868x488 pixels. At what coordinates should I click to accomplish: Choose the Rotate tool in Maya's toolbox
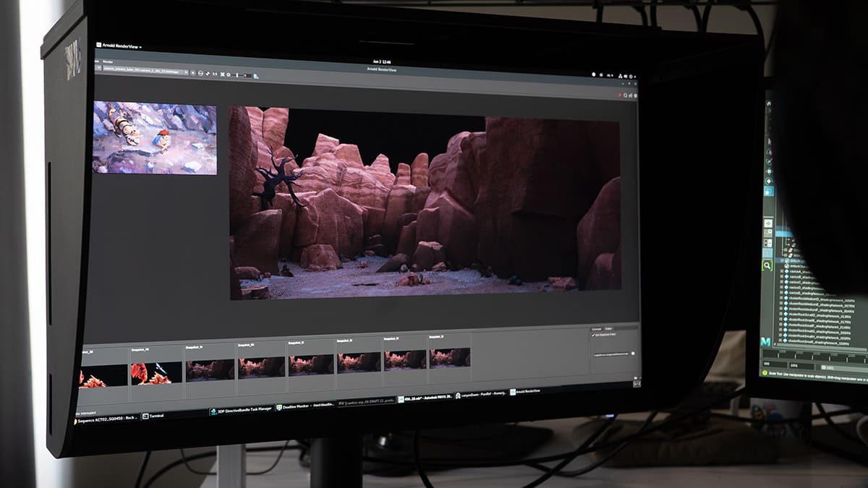coord(768,181)
